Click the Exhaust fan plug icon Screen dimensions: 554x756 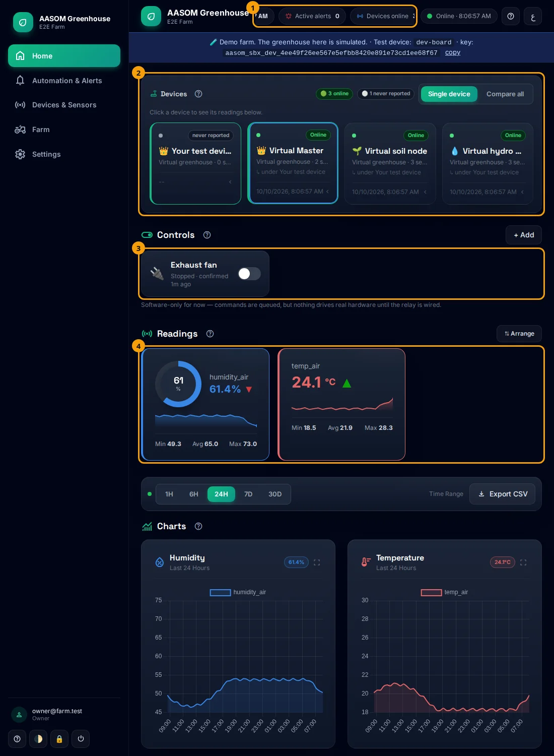(x=157, y=273)
